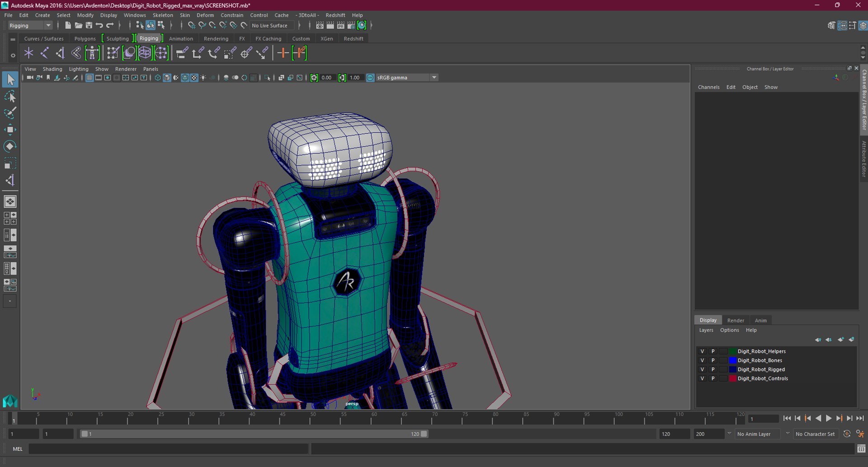Viewport: 868px width, 467px height.
Task: Click the Create Locator star icon on the shelf
Action: (x=28, y=53)
